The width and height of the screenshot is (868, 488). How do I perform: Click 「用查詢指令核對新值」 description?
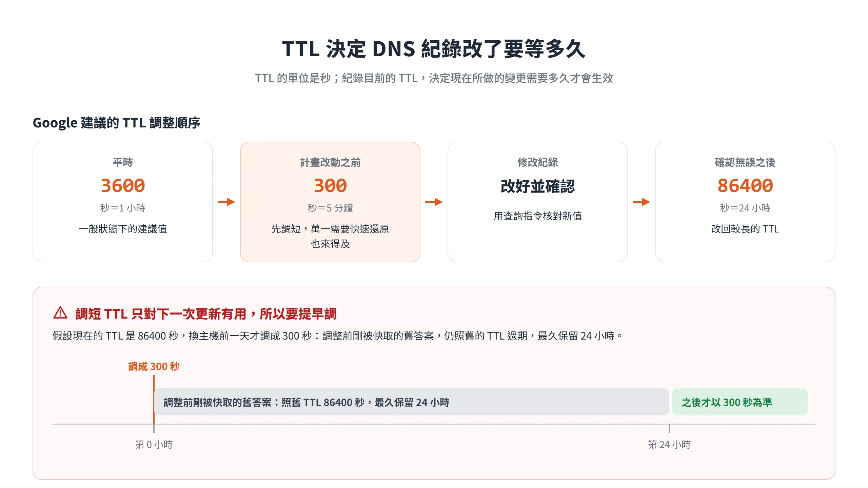point(538,216)
